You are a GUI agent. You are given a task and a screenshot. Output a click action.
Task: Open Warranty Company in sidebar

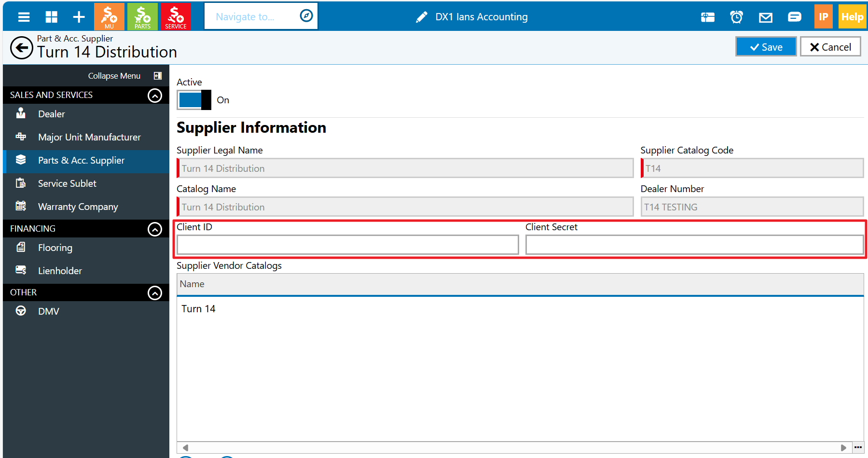click(86, 207)
